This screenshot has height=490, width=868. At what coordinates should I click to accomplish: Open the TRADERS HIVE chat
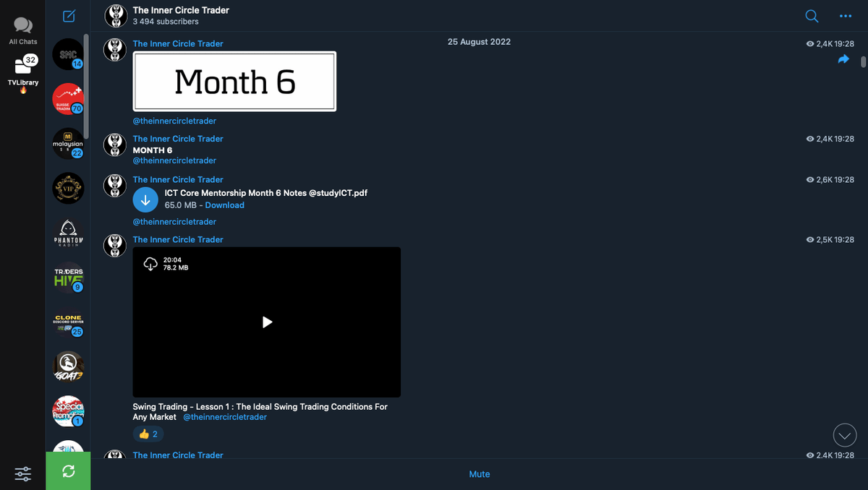click(x=68, y=278)
